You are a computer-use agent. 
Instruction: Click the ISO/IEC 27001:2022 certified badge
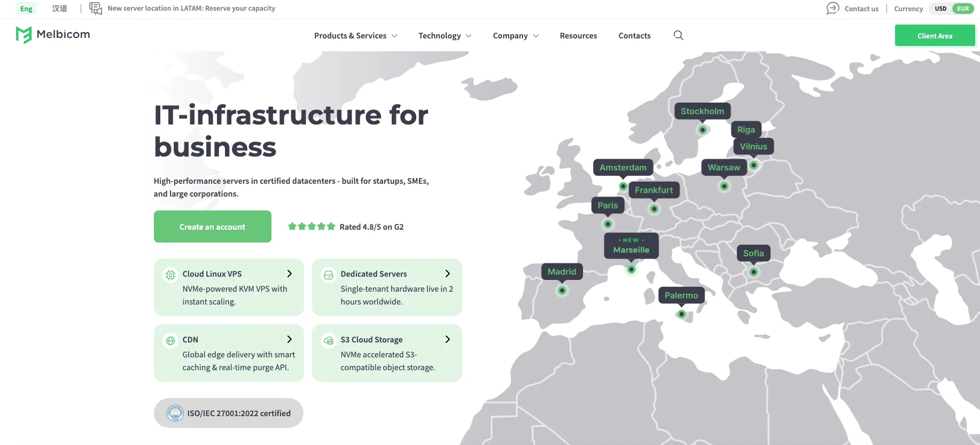click(229, 413)
